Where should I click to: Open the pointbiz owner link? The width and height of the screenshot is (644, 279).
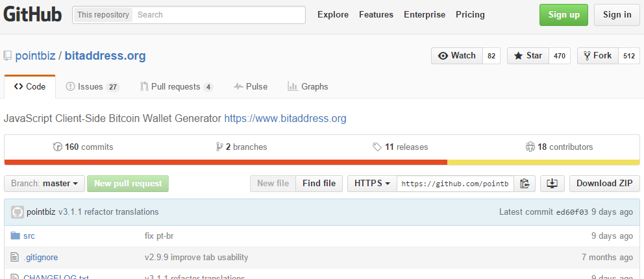(35, 56)
